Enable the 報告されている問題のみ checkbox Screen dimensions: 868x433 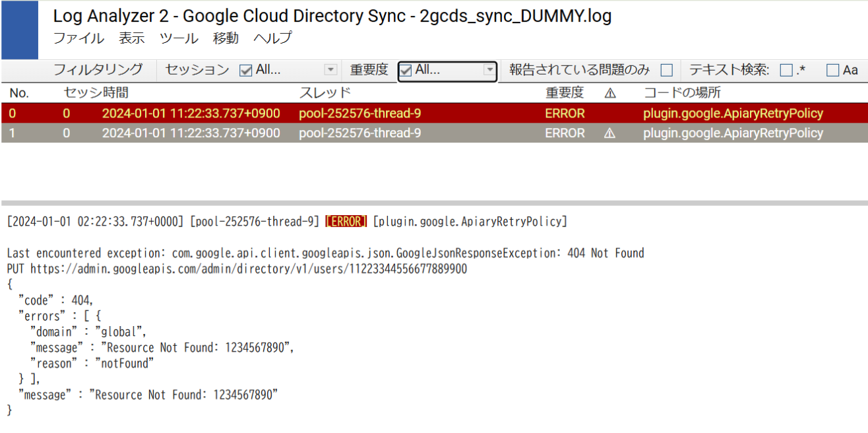click(x=667, y=70)
